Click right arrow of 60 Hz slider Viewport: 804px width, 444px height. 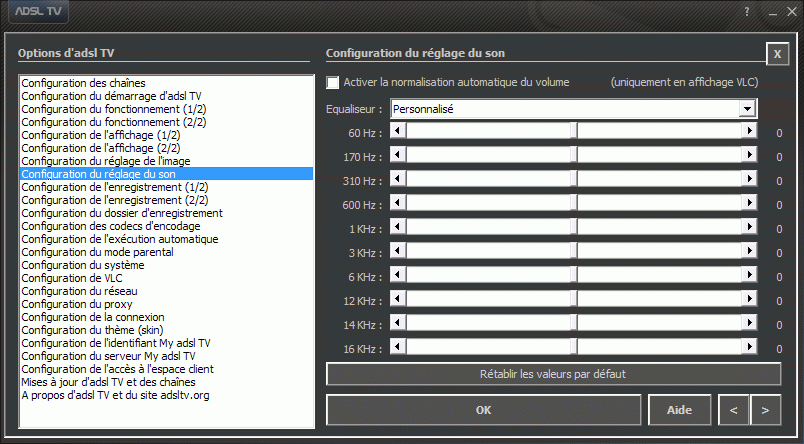tap(749, 131)
